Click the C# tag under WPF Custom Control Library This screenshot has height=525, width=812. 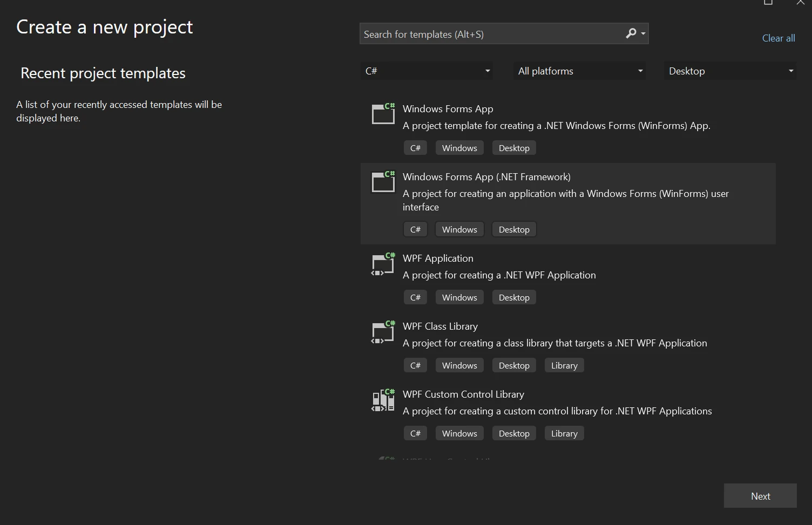pyautogui.click(x=415, y=433)
